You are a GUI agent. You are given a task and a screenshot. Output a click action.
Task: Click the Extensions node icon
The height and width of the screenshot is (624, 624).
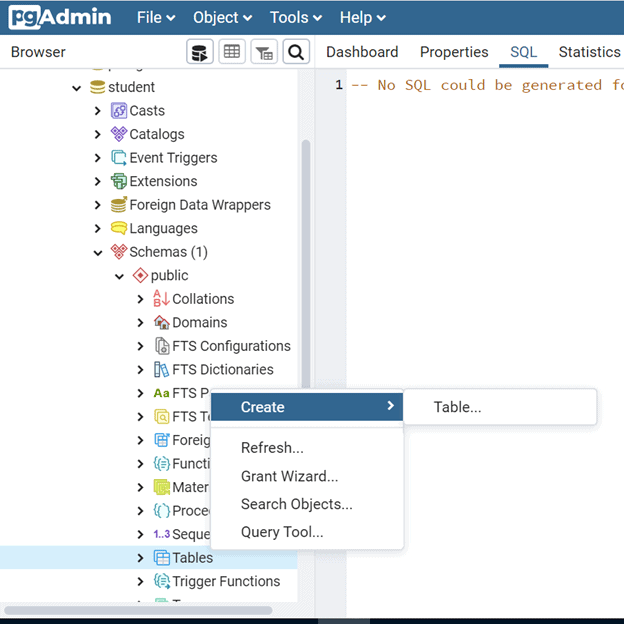(119, 181)
